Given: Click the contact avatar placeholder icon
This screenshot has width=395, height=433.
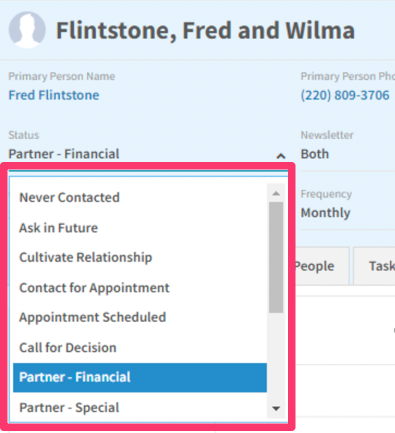Looking at the screenshot, I should click(x=27, y=30).
